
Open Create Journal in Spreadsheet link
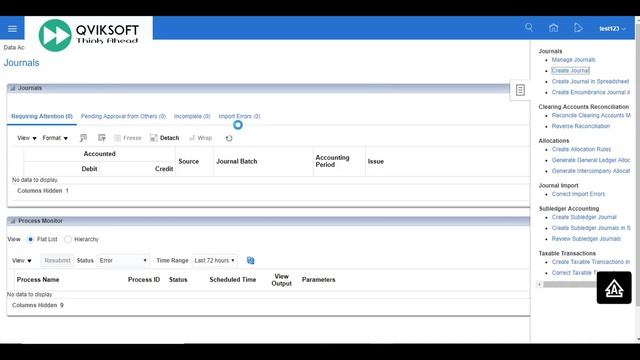click(x=590, y=82)
